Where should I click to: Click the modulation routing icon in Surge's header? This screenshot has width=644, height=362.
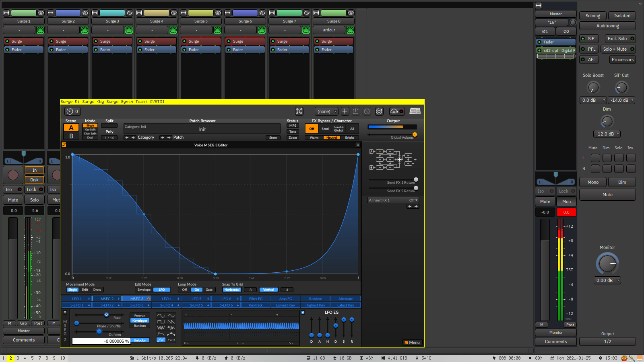(x=299, y=111)
